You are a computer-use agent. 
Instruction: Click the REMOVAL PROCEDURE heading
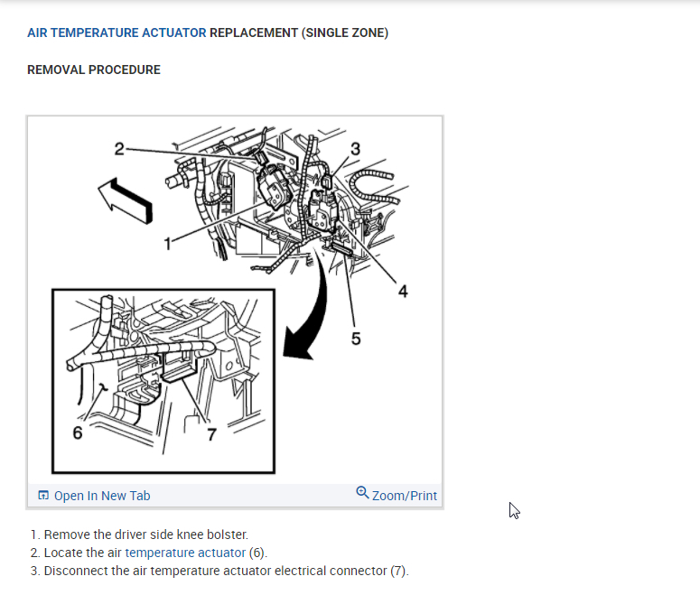pos(94,70)
